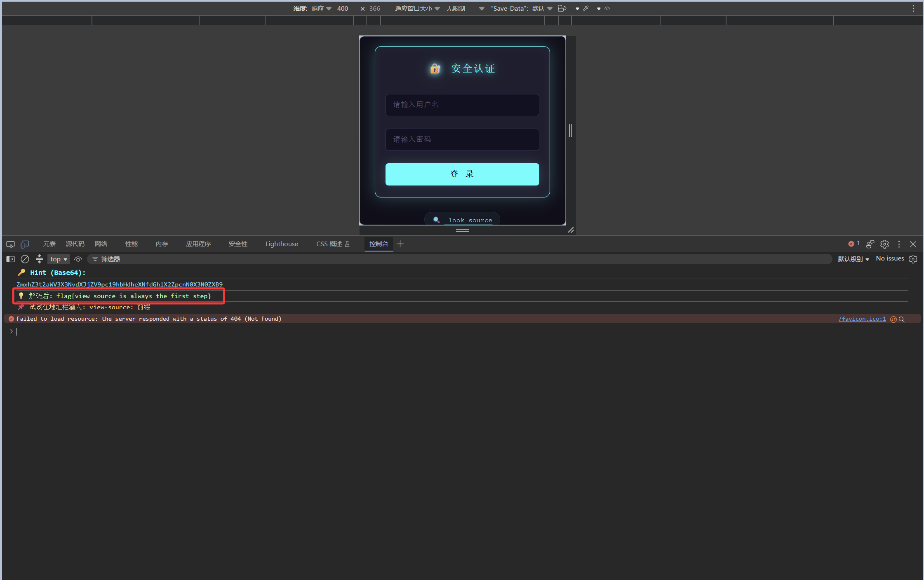
Task: Create a live expression via the eye icon
Action: click(78, 259)
